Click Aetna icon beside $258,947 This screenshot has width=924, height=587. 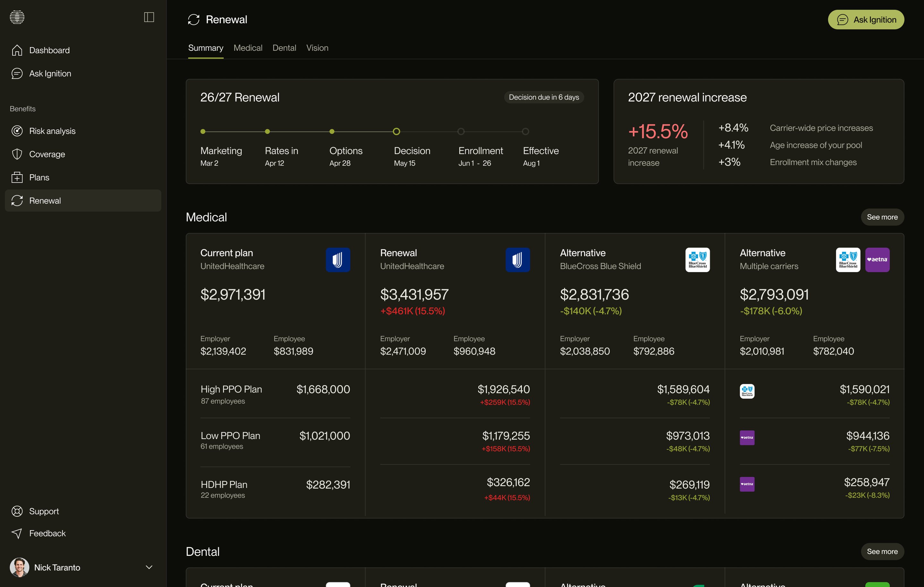tap(747, 484)
